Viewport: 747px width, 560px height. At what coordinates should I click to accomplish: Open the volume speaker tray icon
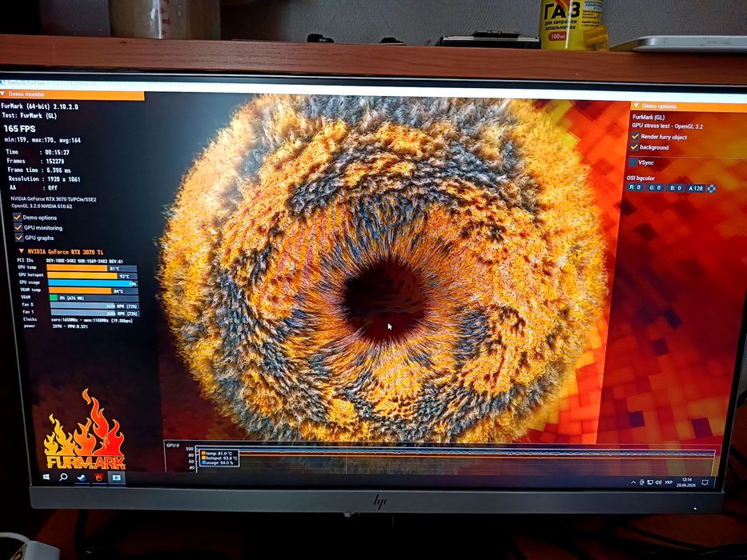click(x=658, y=482)
